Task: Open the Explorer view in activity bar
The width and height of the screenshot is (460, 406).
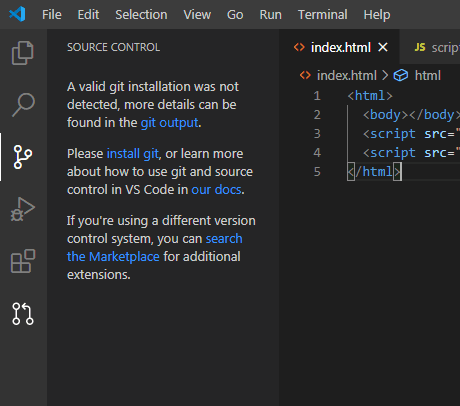Action: pos(23,53)
